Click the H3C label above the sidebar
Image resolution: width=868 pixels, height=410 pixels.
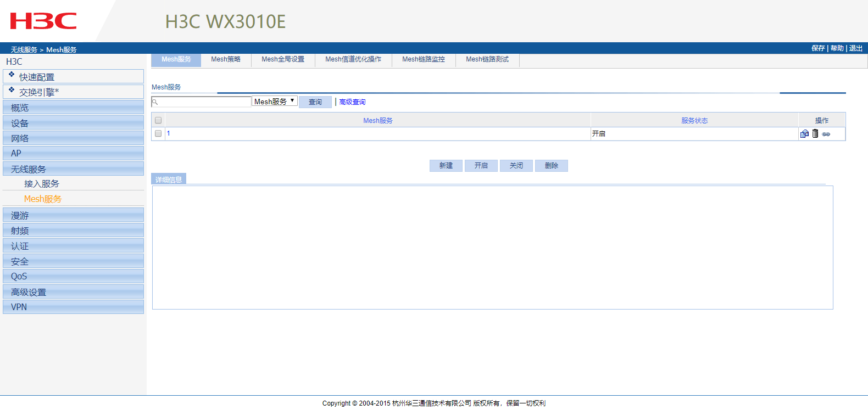point(14,61)
